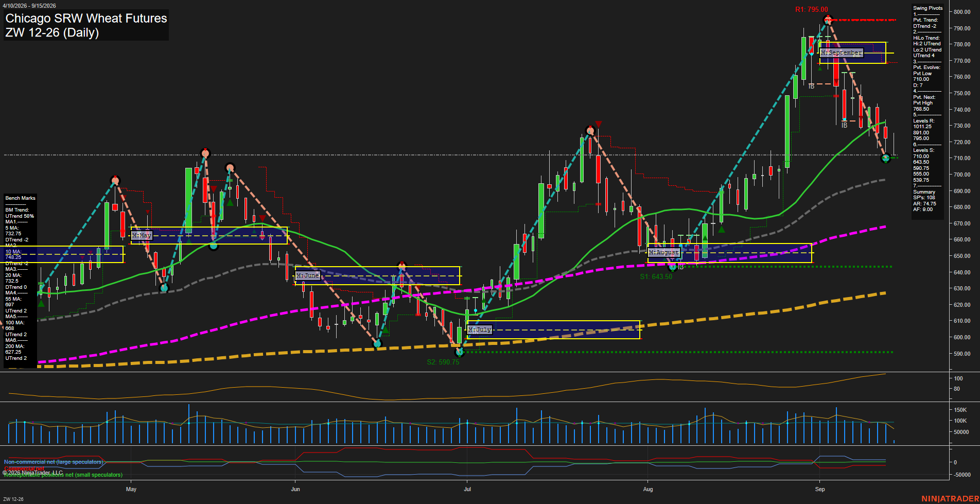Select the "AF: 9.00" summary value
980x504 pixels.
click(x=923, y=210)
